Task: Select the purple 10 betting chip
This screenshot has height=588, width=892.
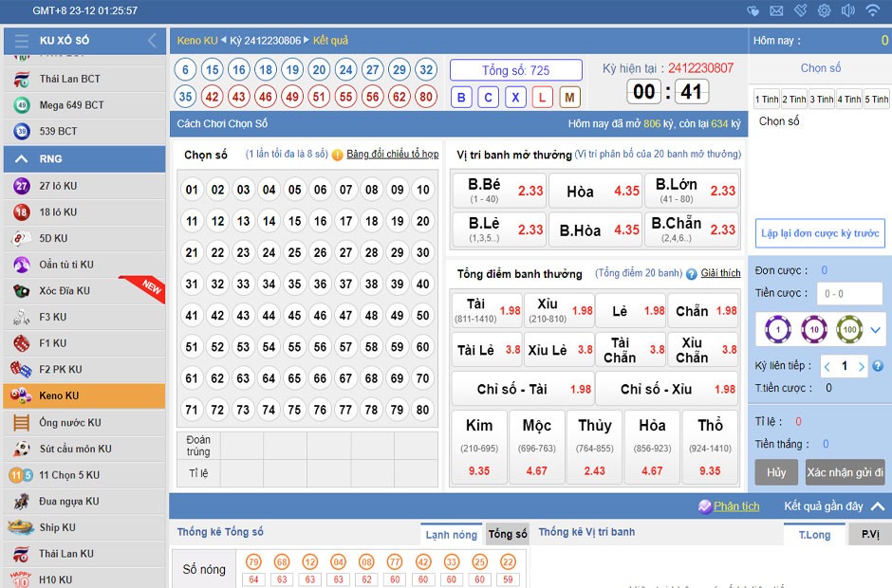Action: pos(813,329)
